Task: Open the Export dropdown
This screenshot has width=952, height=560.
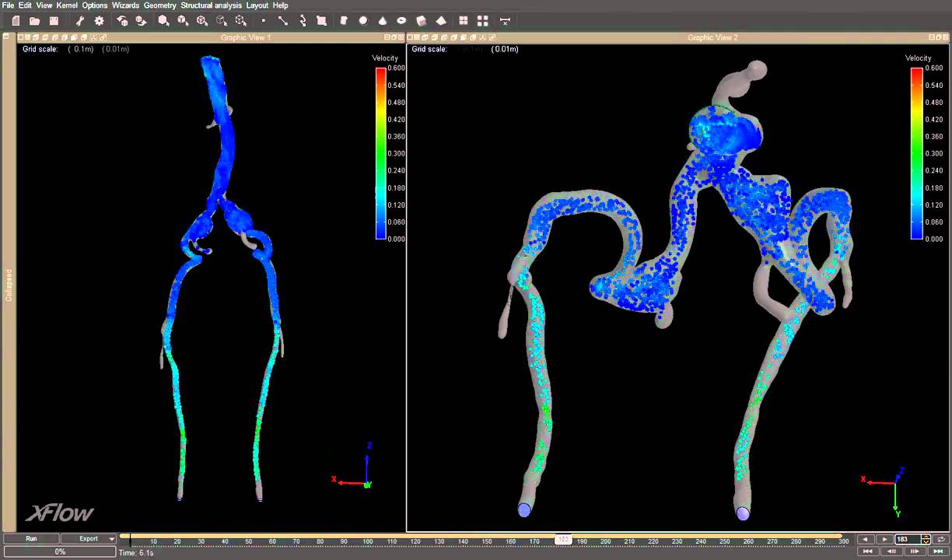Action: click(x=111, y=539)
